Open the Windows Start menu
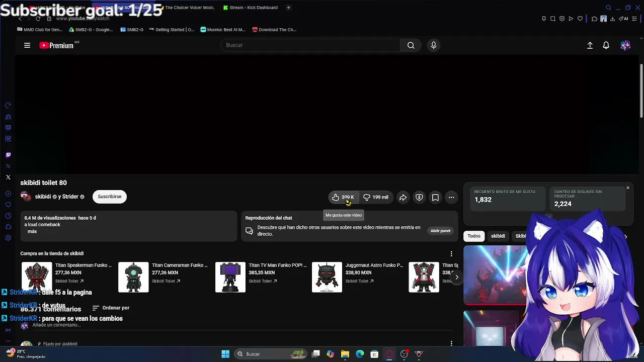 [x=225, y=354]
